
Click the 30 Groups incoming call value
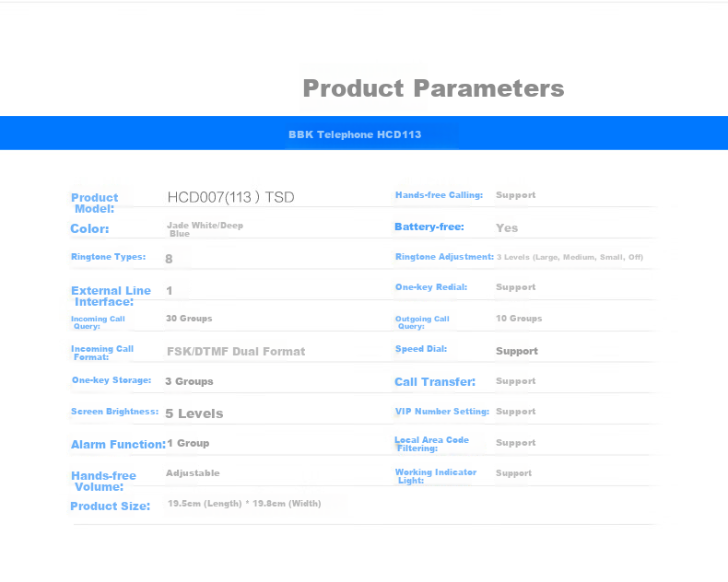point(189,319)
